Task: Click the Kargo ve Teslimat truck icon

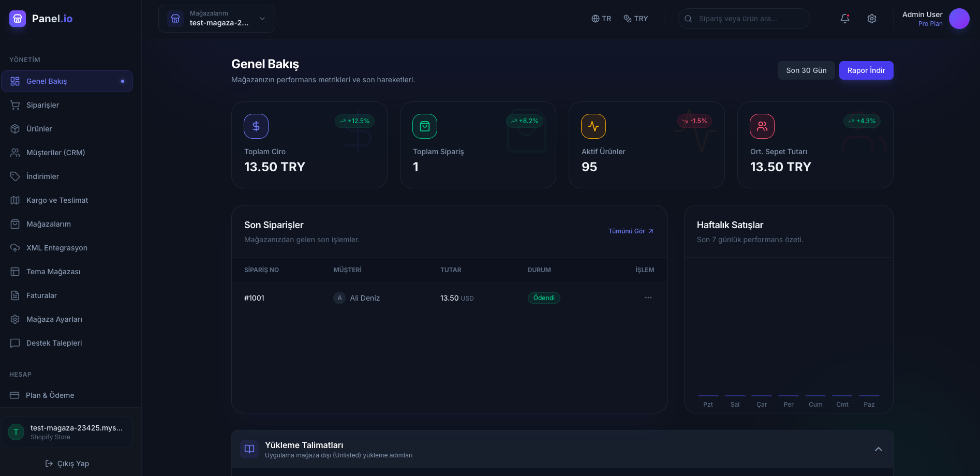Action: (16, 200)
